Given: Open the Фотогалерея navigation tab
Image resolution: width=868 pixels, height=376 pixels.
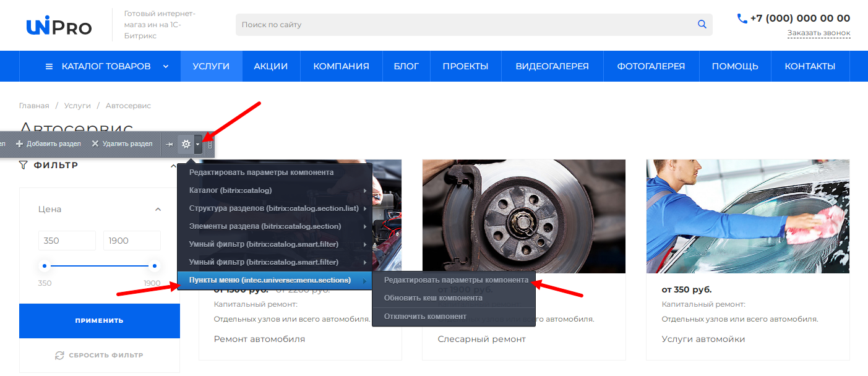Looking at the screenshot, I should (x=651, y=66).
